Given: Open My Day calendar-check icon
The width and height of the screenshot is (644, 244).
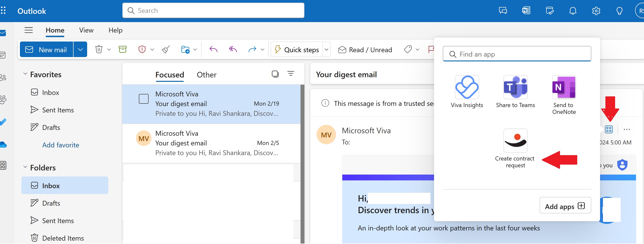Looking at the screenshot, I should 550,11.
